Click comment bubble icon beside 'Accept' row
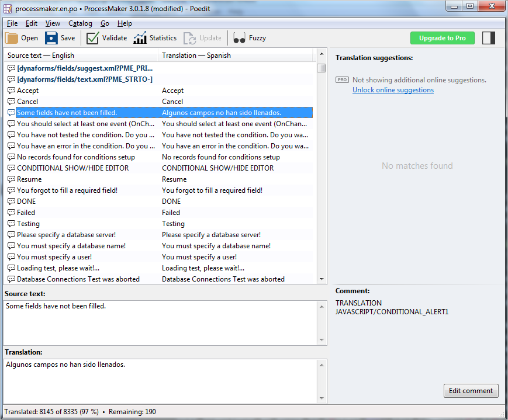 click(x=11, y=91)
